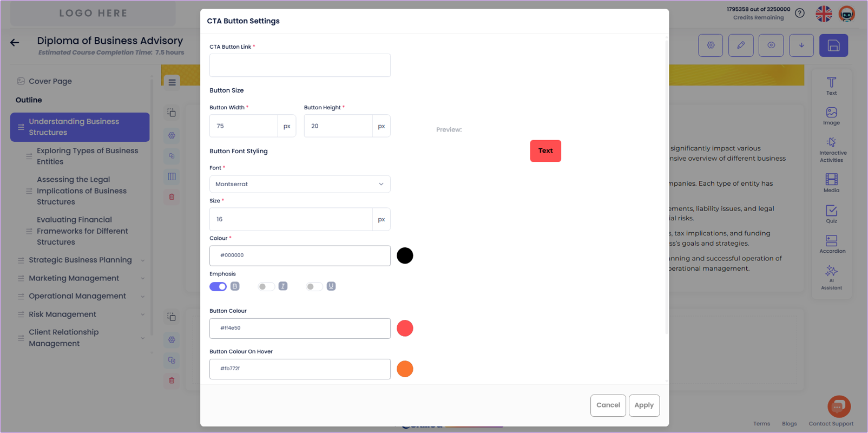Open Cover Page in sidebar
Image resolution: width=868 pixels, height=433 pixels.
coord(50,81)
